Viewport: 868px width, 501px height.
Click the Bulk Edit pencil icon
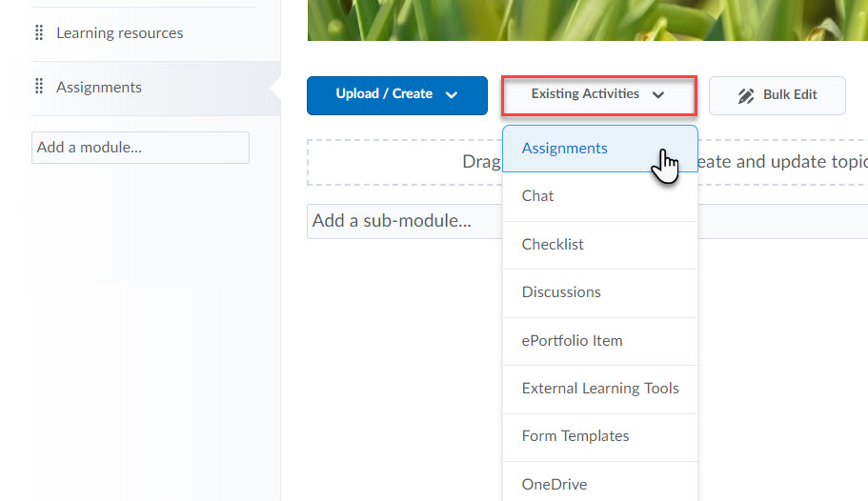[x=746, y=96]
